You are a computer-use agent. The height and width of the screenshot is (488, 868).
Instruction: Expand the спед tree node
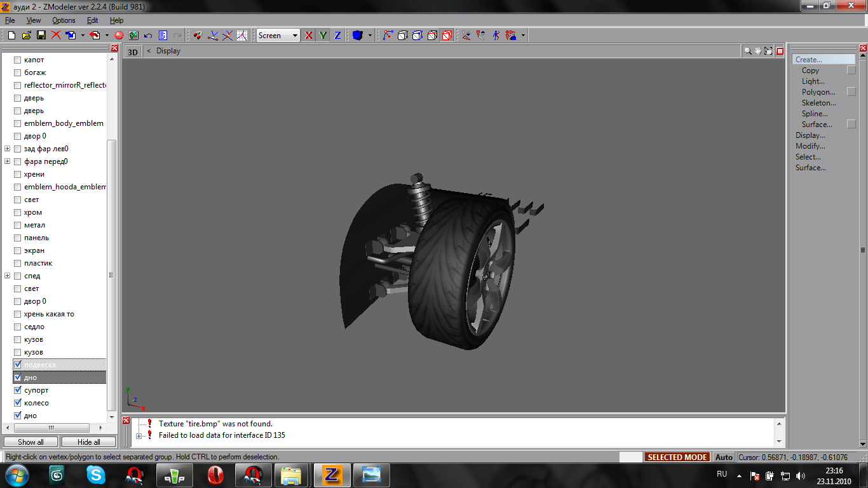(x=8, y=276)
